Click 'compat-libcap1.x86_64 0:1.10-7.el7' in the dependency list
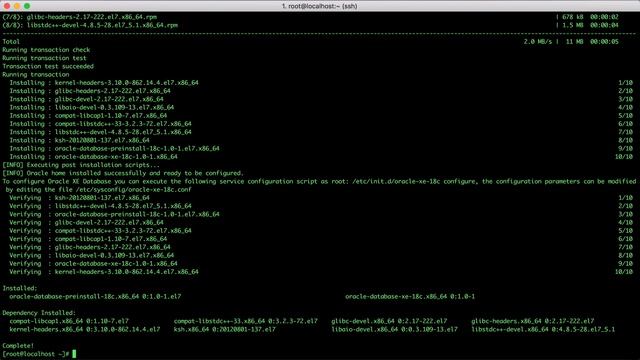Image resolution: width=640 pixels, height=360 pixels. point(69,321)
